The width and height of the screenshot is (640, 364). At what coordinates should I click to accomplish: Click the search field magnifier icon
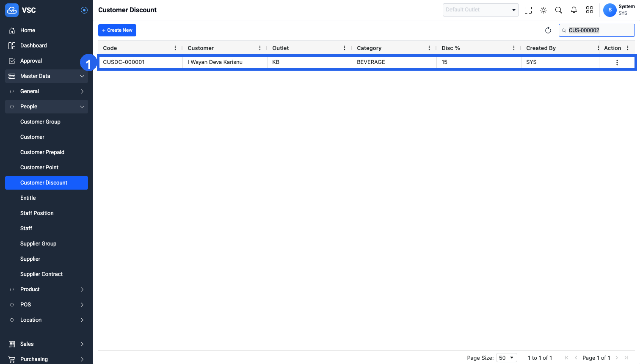(564, 30)
